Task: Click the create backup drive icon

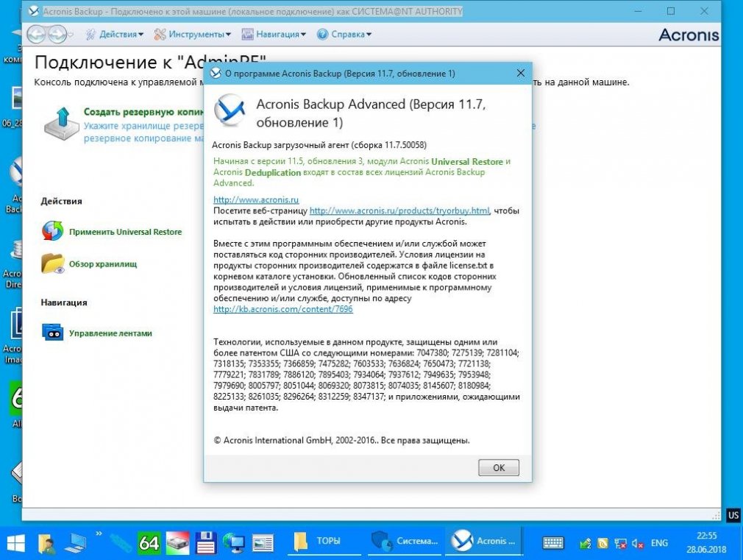Action: [x=62, y=124]
